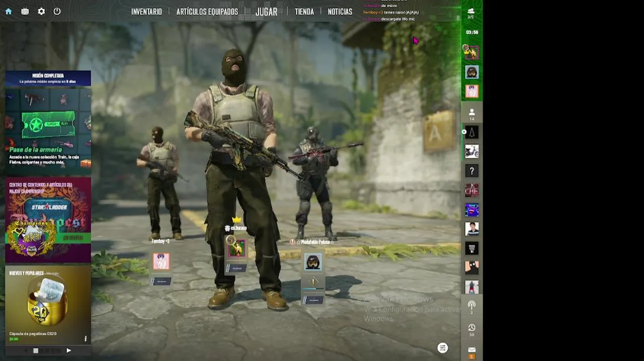Select the friend with red figure avatar
Viewport: 644px width, 361px height.
coord(471,287)
